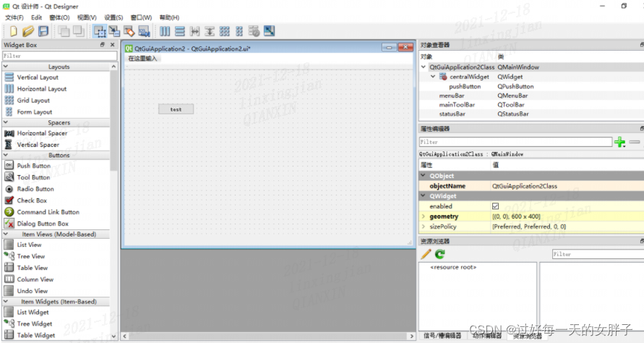The width and height of the screenshot is (644, 343).
Task: Collapse the QWidget property group
Action: click(423, 196)
